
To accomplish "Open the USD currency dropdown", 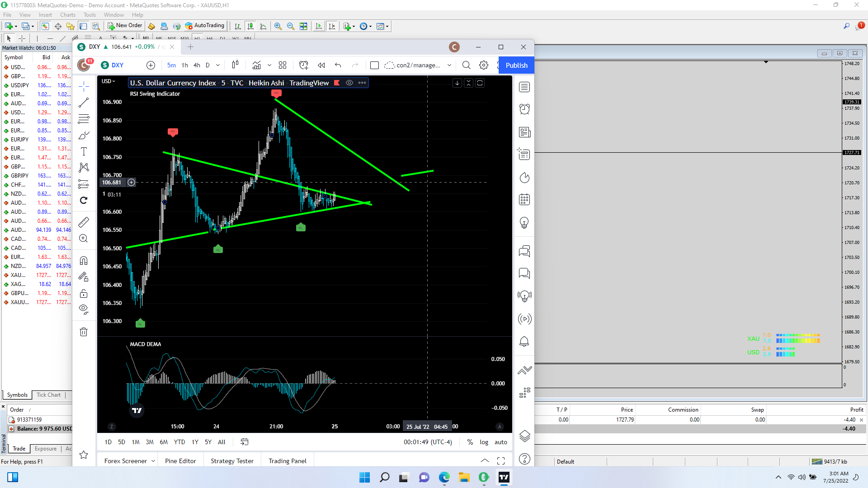I will tap(108, 81).
